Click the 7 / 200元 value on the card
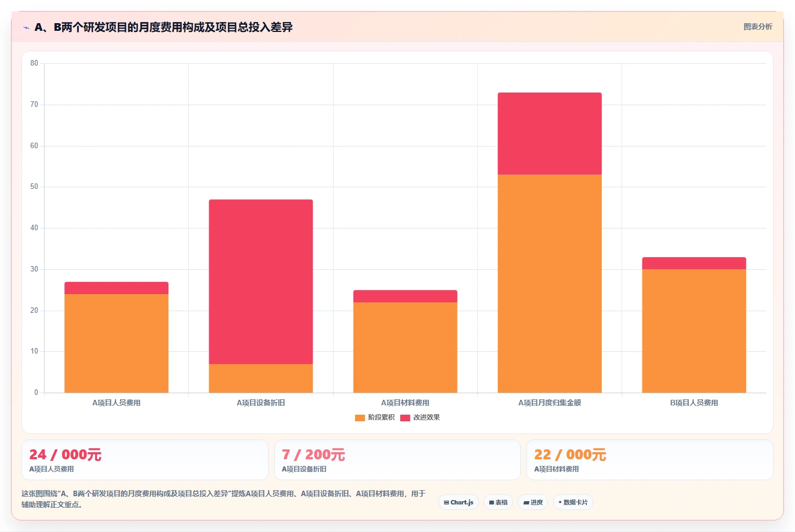The image size is (795, 532). (x=313, y=454)
